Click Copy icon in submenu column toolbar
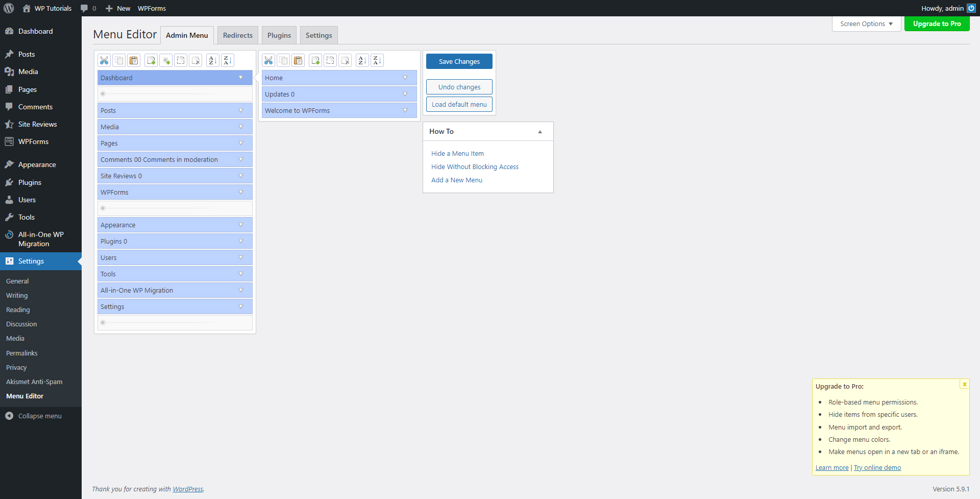The image size is (980, 499). (x=283, y=60)
